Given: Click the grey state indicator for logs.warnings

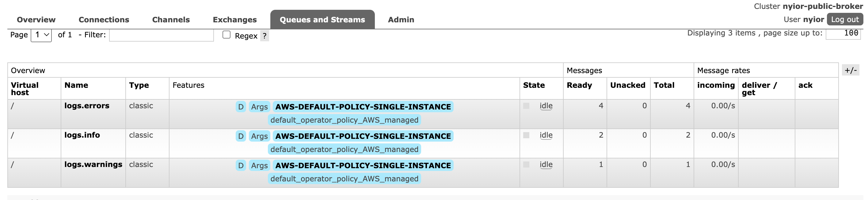Looking at the screenshot, I should pyautogui.click(x=526, y=164).
